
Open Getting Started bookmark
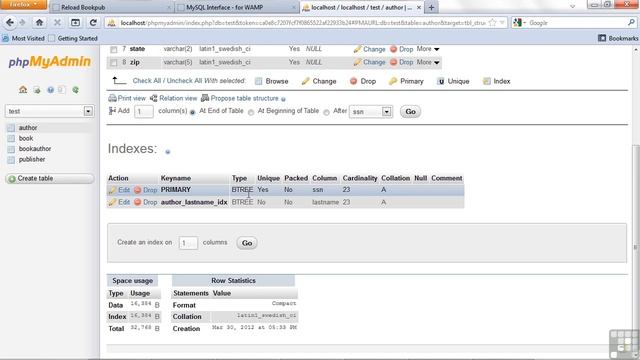coord(73,38)
